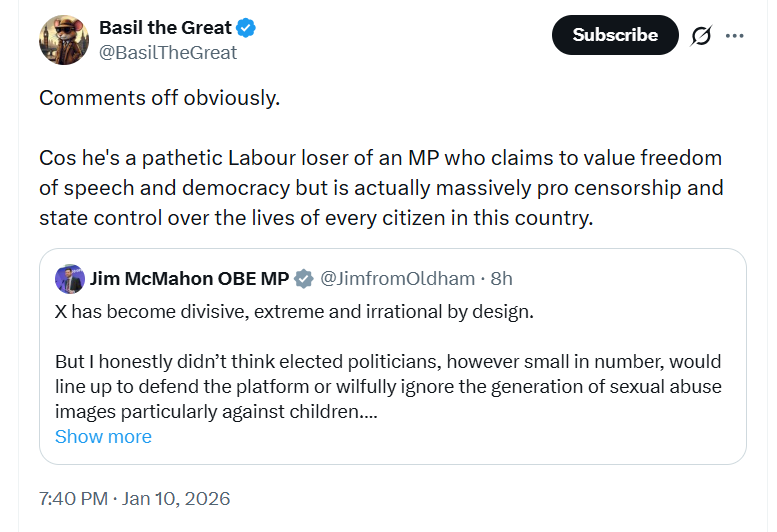Click the 'images particularly against children' quoted line

[215, 412]
